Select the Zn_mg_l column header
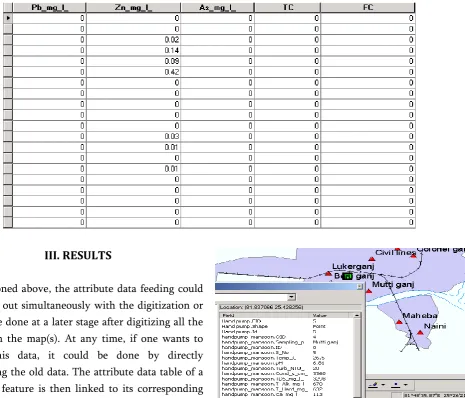The height and width of the screenshot is (398, 465). click(133, 7)
